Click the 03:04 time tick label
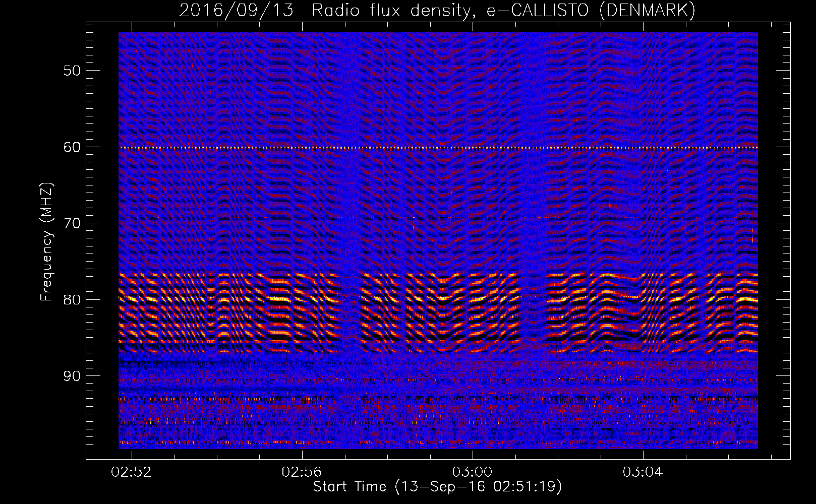Screen dimensions: 816x504 (x=643, y=472)
